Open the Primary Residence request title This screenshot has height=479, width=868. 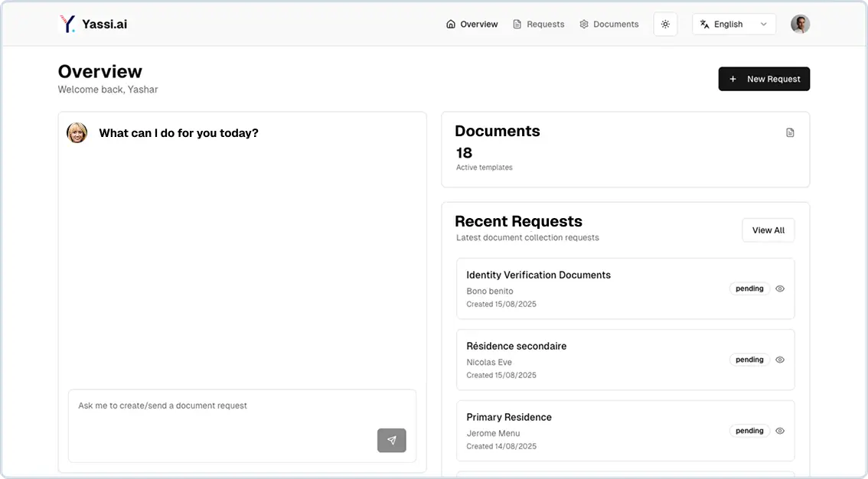pyautogui.click(x=509, y=417)
